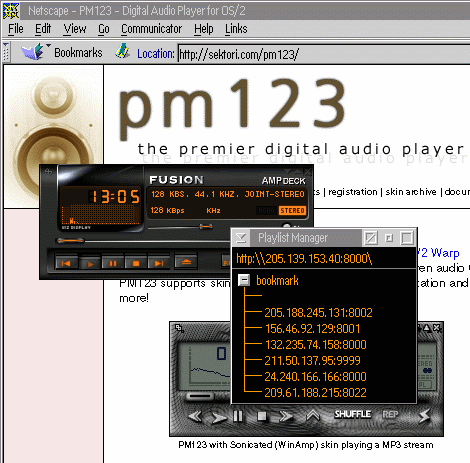Screen dimensions: 470x463
Task: Click the Sonicated skin rewind arrows icon
Action: click(195, 416)
